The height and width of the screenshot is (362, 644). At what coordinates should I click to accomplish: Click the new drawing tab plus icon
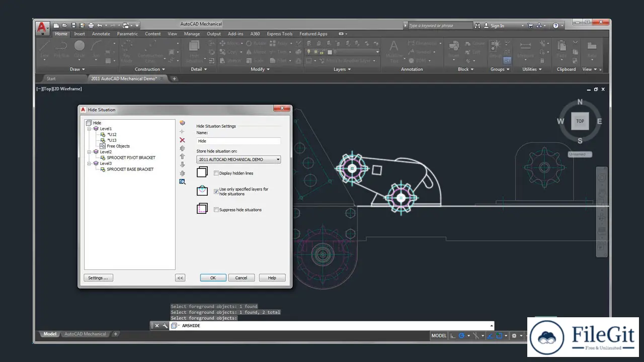[174, 78]
